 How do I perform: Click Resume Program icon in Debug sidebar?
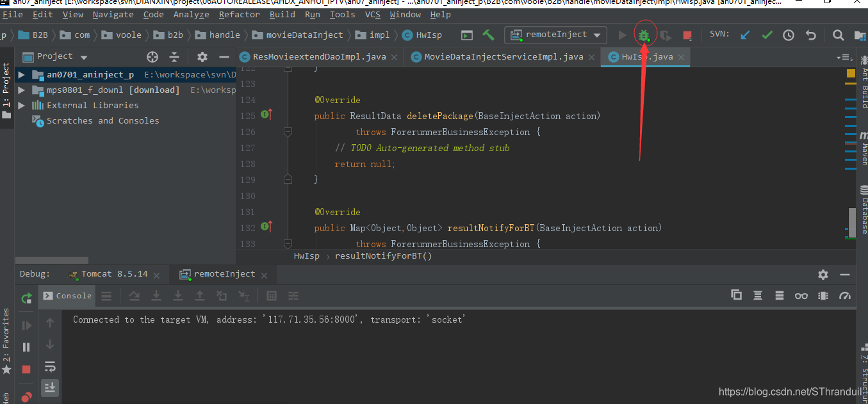(26, 325)
